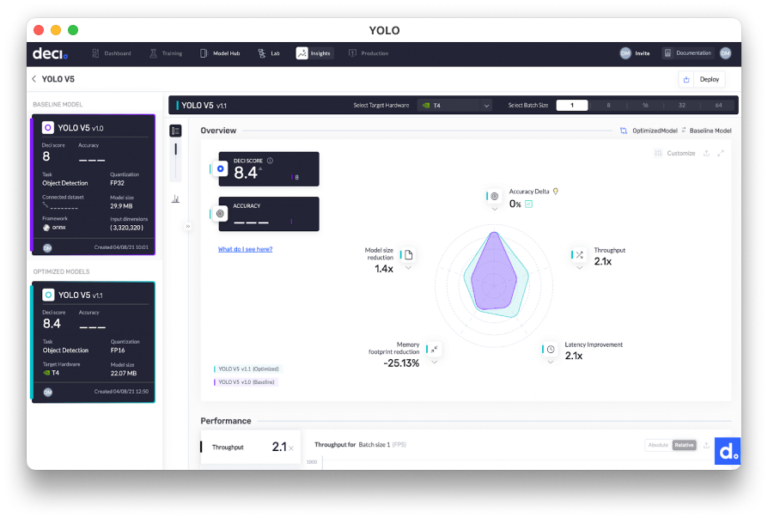Toggle the YOLO V5 v1.0 (Baseline) legend
768x518 pixels.
click(x=245, y=382)
